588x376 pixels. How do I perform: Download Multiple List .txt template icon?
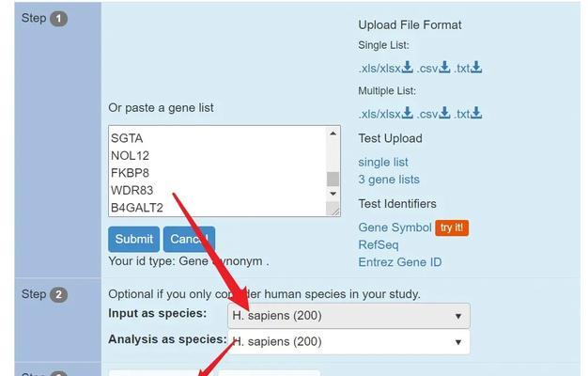pos(476,113)
